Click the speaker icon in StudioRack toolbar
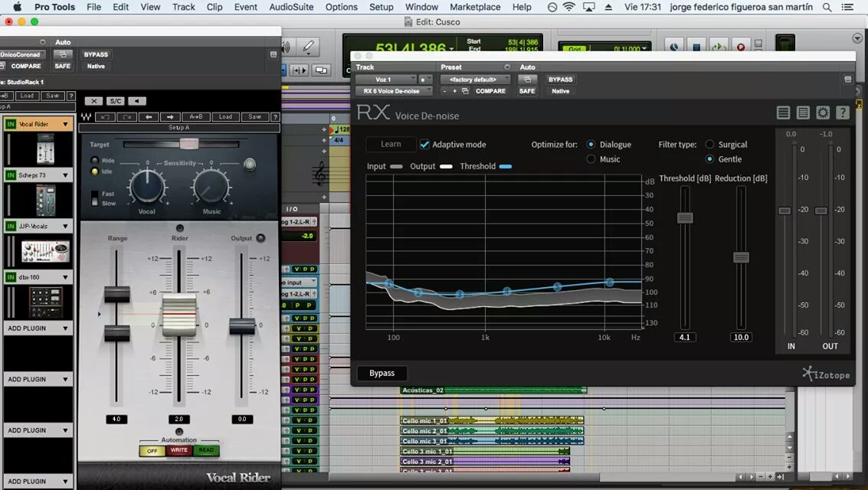868x490 pixels. point(136,100)
